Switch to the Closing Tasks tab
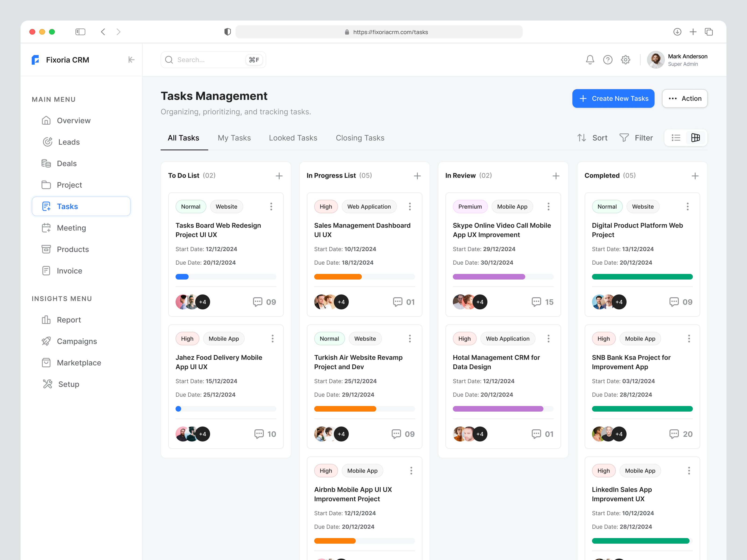Image resolution: width=747 pixels, height=560 pixels. [360, 138]
